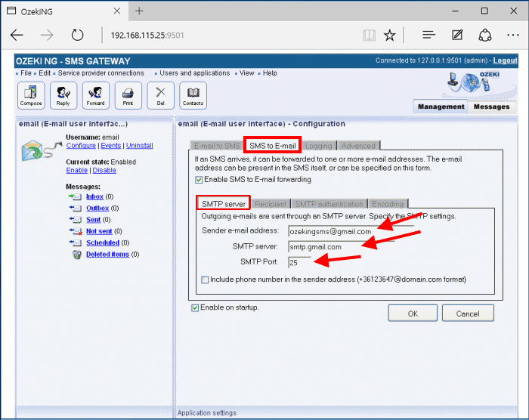The height and width of the screenshot is (420, 529).
Task: Open the SMTP authentication sub-tab
Action: pyautogui.click(x=329, y=204)
